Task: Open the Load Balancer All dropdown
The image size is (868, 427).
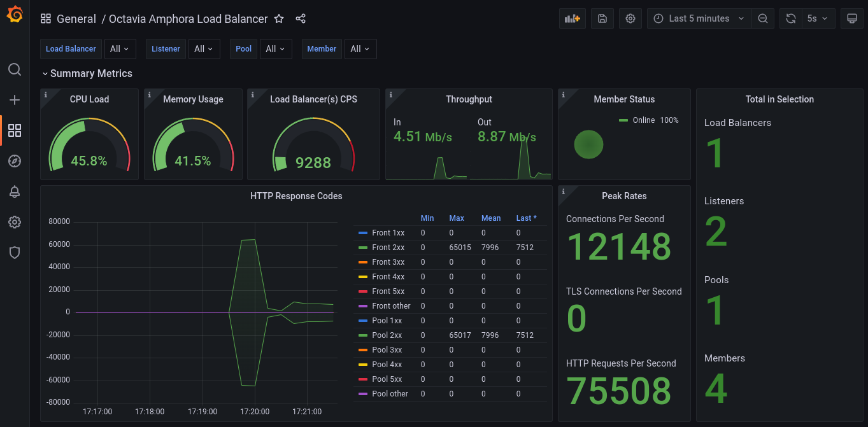Action: pyautogui.click(x=119, y=49)
